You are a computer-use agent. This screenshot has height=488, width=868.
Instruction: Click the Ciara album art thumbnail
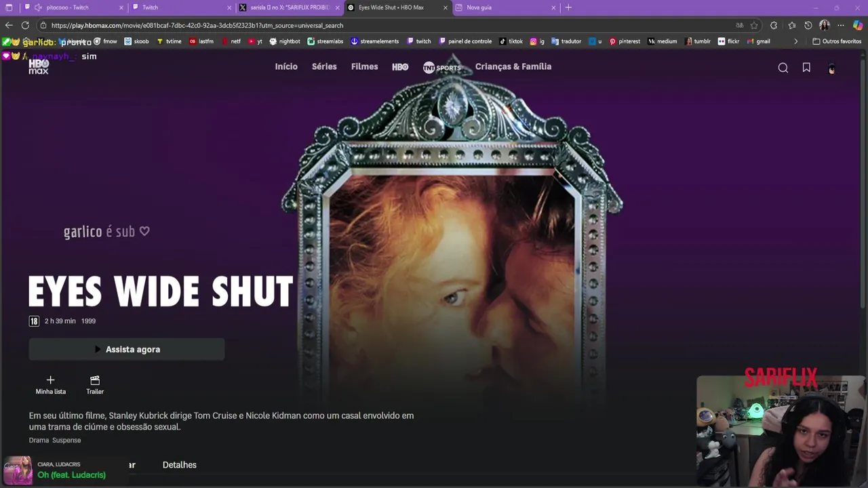pyautogui.click(x=18, y=470)
